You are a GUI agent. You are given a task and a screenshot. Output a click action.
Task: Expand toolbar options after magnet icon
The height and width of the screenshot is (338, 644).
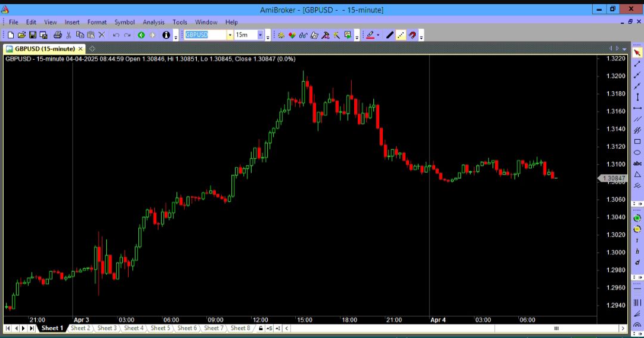tap(421, 36)
